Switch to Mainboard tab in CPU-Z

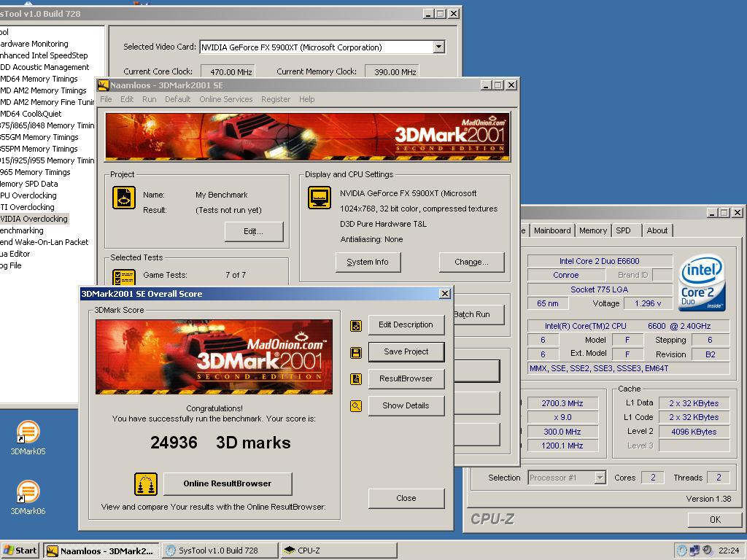click(552, 230)
